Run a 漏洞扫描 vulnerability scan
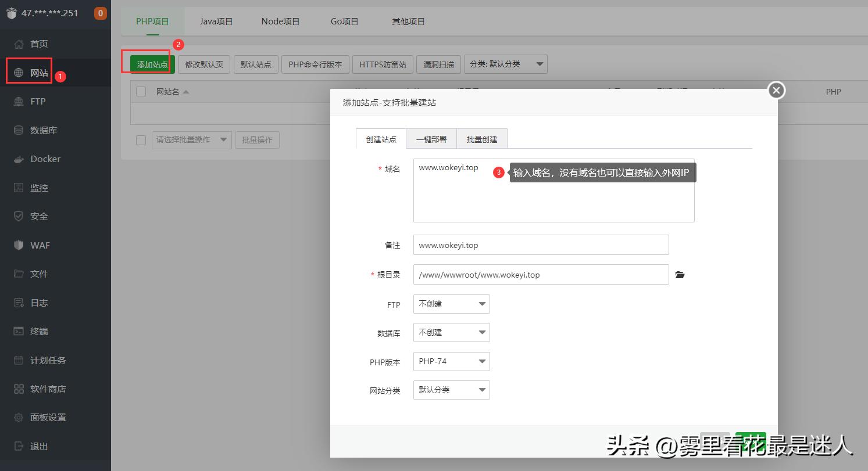868x471 pixels. click(x=438, y=64)
